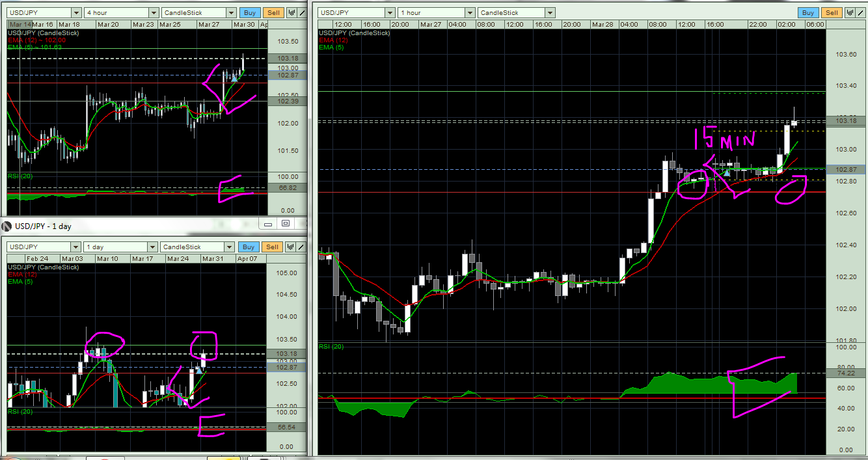
Task: Click USD/JPY (CandleStick) title in 1 hour chart
Action: click(354, 33)
